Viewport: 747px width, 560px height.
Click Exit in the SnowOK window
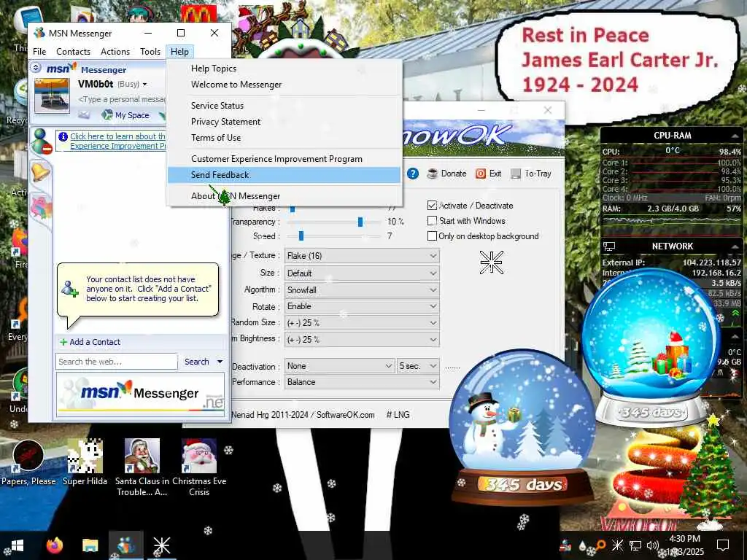pos(488,174)
